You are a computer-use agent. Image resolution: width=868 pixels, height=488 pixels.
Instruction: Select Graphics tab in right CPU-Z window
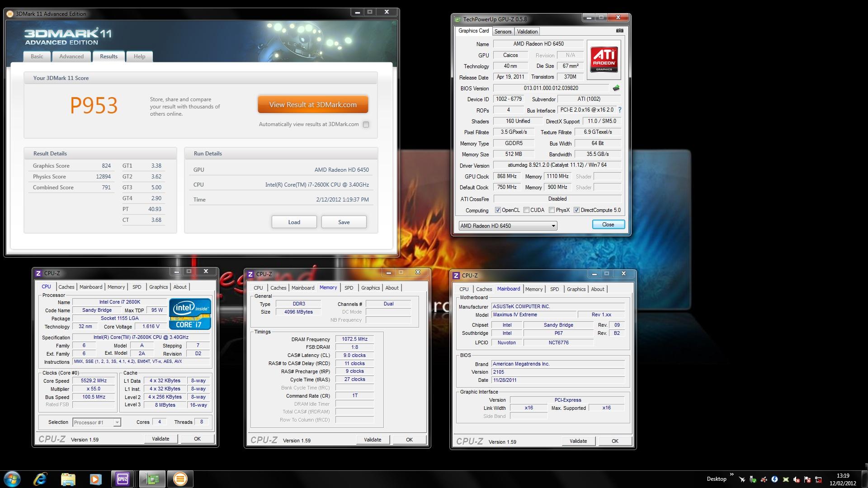tap(576, 289)
